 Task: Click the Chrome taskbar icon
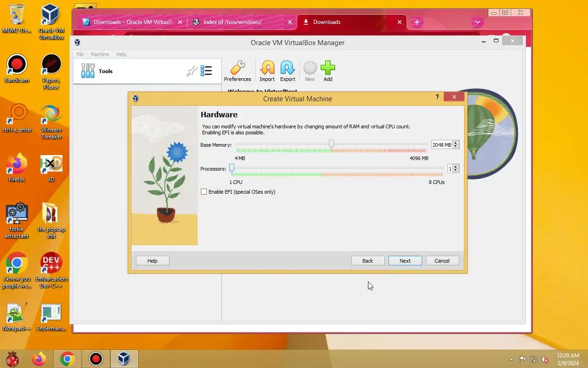tap(68, 359)
